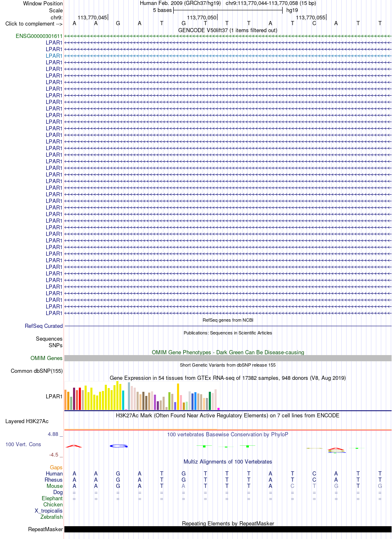This screenshot has width=392, height=539.
Task: Click the OMIM Gene Phenotypes track title
Action: [228, 352]
